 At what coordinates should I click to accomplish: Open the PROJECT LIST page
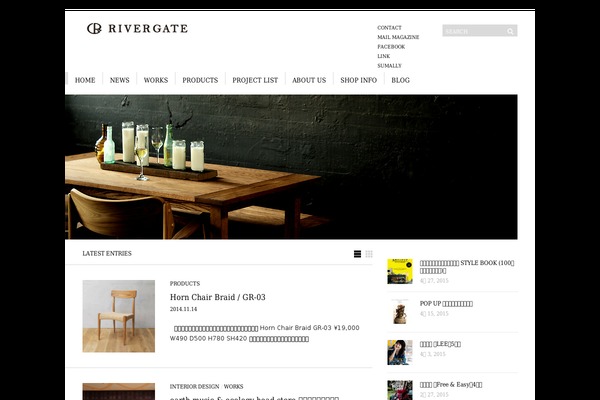(255, 80)
